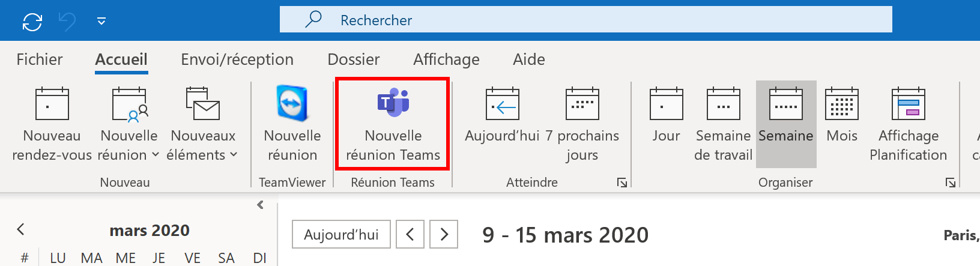Screen dimensions: 980x266
Task: Switch to the Envoi/réception tab
Action: pyautogui.click(x=237, y=59)
